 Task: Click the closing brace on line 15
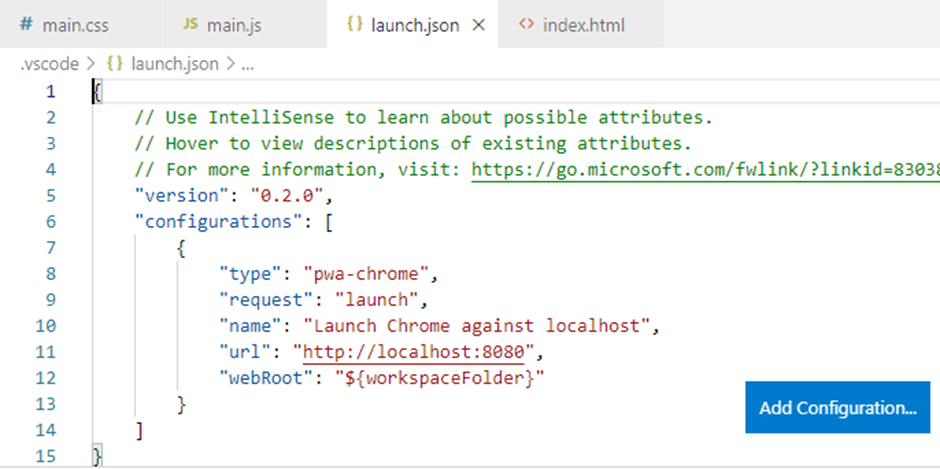pos(98,456)
